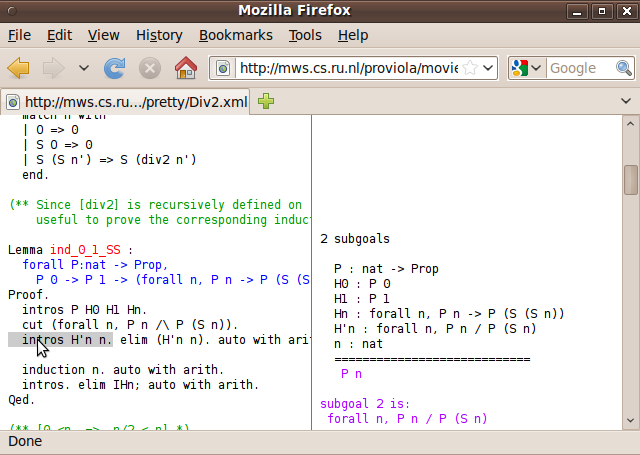This screenshot has height=455, width=640.
Task: Reload the current page
Action: (114, 68)
